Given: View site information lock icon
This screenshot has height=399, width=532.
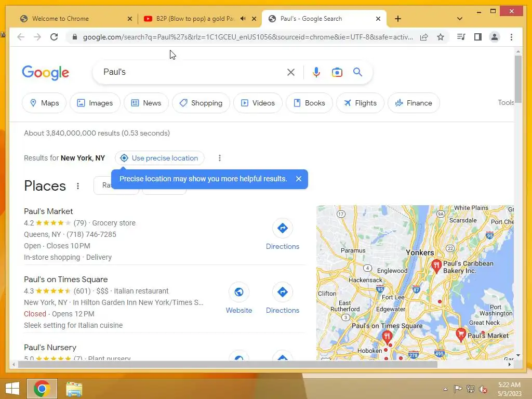Looking at the screenshot, I should pos(75,37).
